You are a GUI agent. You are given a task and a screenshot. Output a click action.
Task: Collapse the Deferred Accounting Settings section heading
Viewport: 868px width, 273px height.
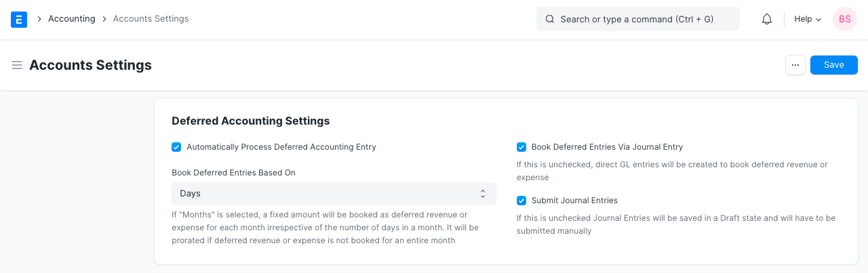click(x=250, y=121)
